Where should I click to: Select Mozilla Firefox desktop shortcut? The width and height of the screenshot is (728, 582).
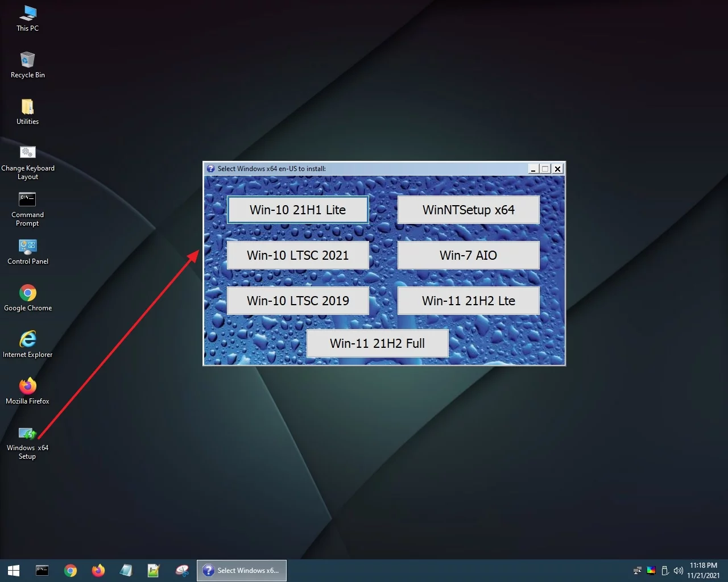click(x=27, y=392)
